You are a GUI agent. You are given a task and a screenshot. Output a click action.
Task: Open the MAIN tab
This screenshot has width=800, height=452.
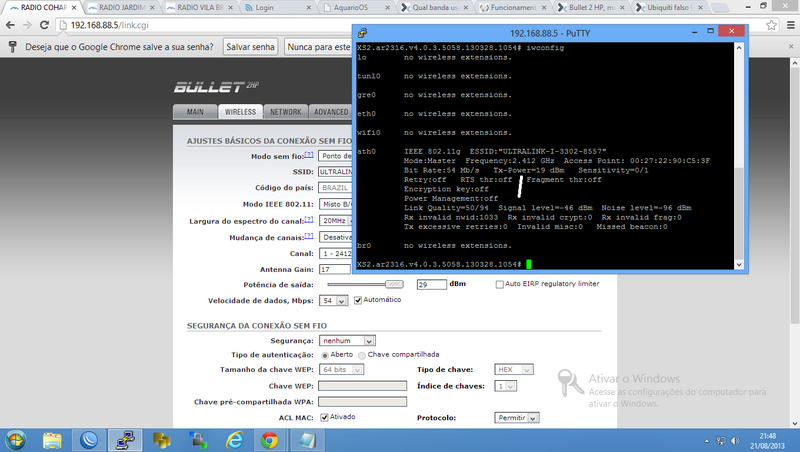click(x=195, y=112)
